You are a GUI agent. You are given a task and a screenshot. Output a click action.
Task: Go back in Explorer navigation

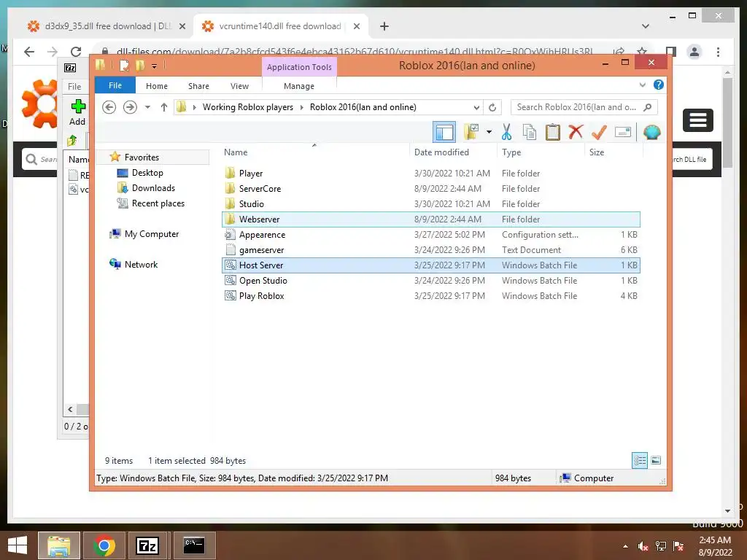click(109, 107)
